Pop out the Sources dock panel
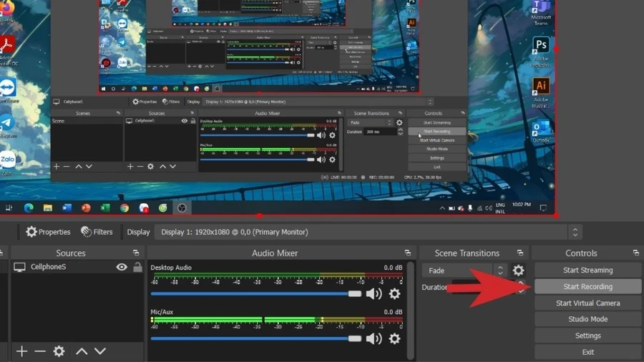 (x=136, y=253)
